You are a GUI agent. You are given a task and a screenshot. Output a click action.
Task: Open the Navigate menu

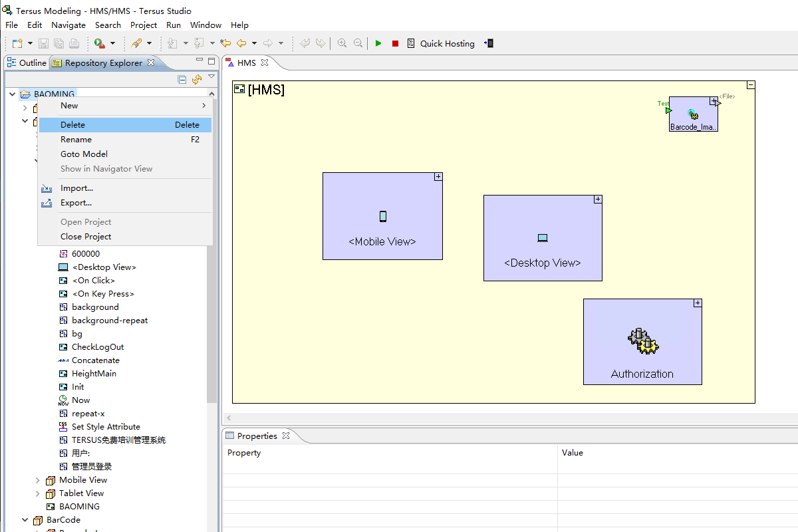pos(68,25)
